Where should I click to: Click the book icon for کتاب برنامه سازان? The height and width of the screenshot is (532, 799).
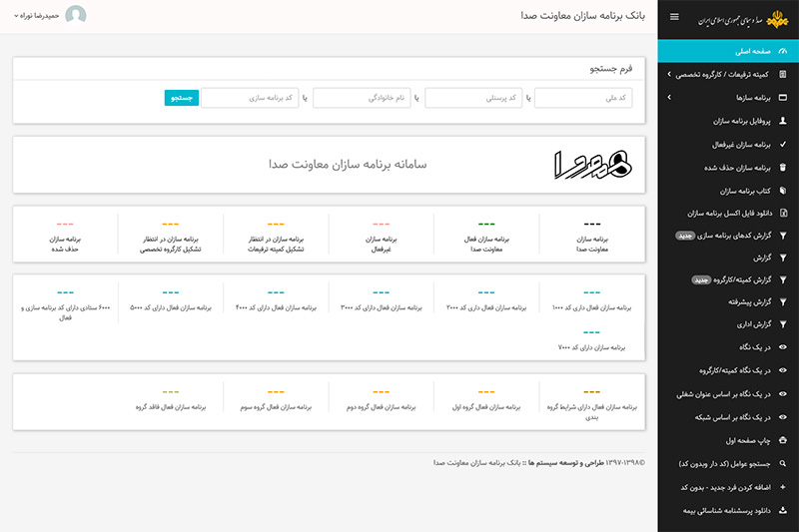coord(782,190)
